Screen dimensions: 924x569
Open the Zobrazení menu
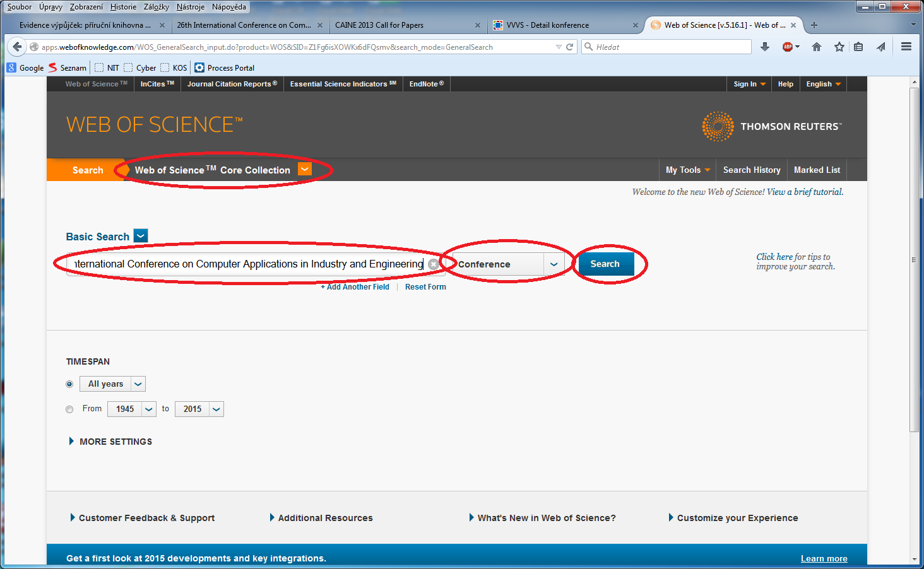point(86,7)
